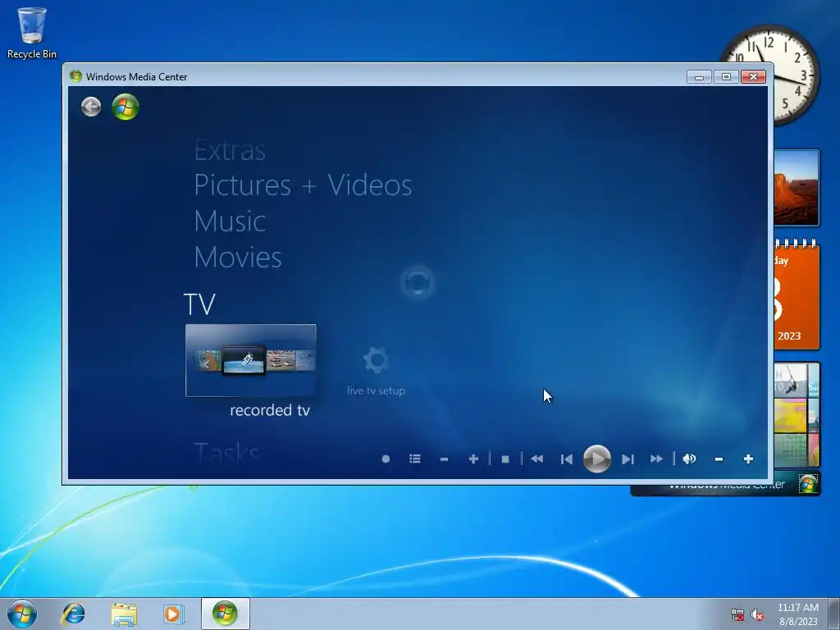840x630 pixels.
Task: Lower volume with the minus button
Action: pyautogui.click(x=719, y=459)
